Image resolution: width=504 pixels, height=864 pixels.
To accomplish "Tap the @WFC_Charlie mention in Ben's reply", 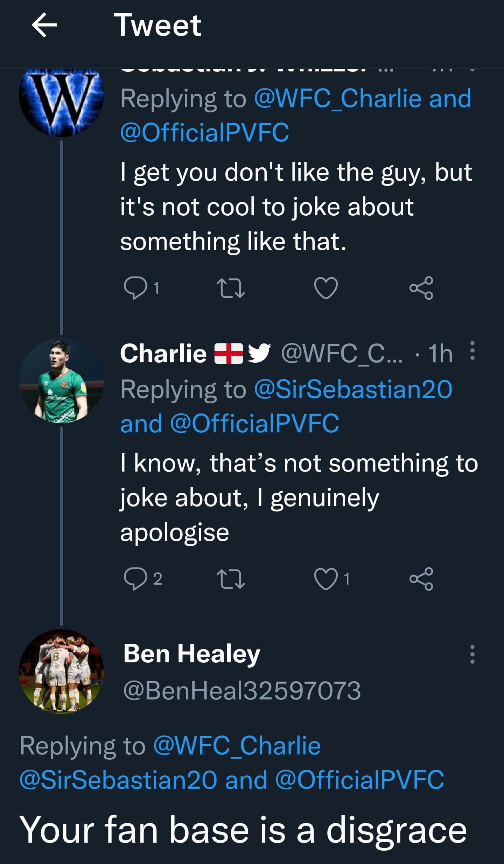I will (237, 745).
